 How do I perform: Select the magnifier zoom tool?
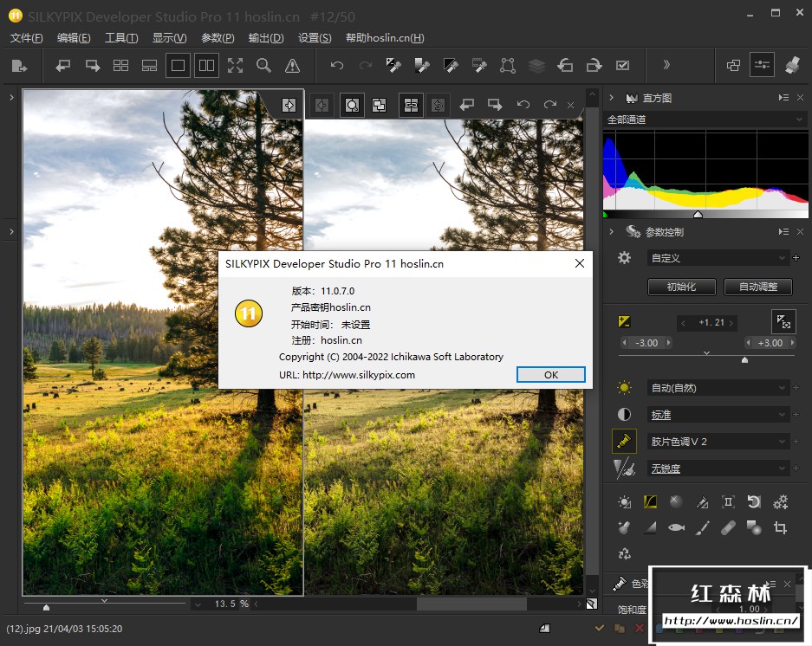(x=263, y=66)
